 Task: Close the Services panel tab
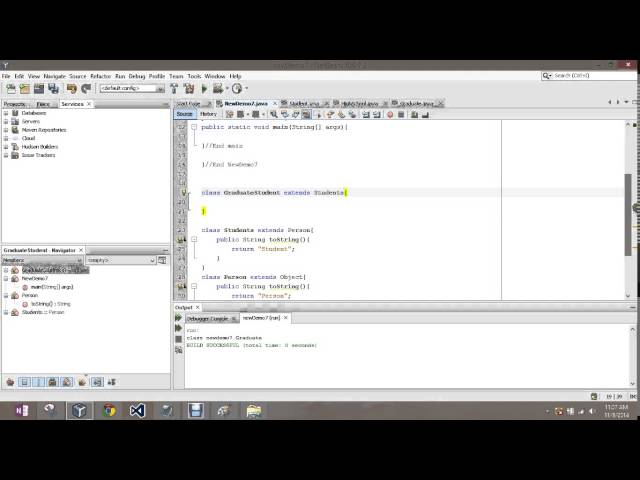coord(89,104)
